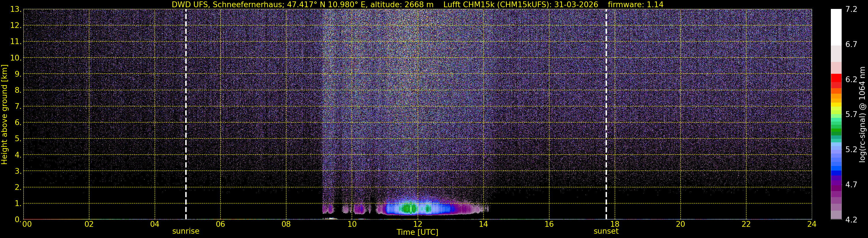Image resolution: width=868 pixels, height=238 pixels.
Task: Click the colorbar value 5.7
Action: coord(852,114)
